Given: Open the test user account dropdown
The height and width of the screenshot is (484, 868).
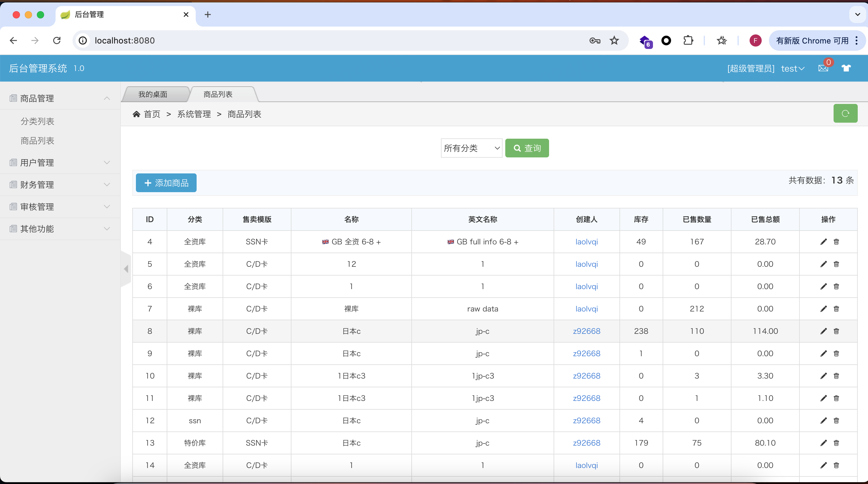Looking at the screenshot, I should click(792, 69).
